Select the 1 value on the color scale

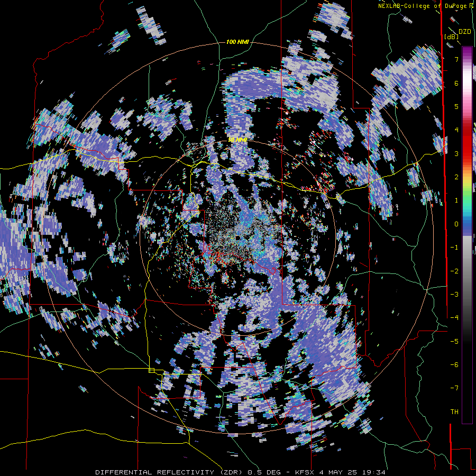[x=456, y=200]
